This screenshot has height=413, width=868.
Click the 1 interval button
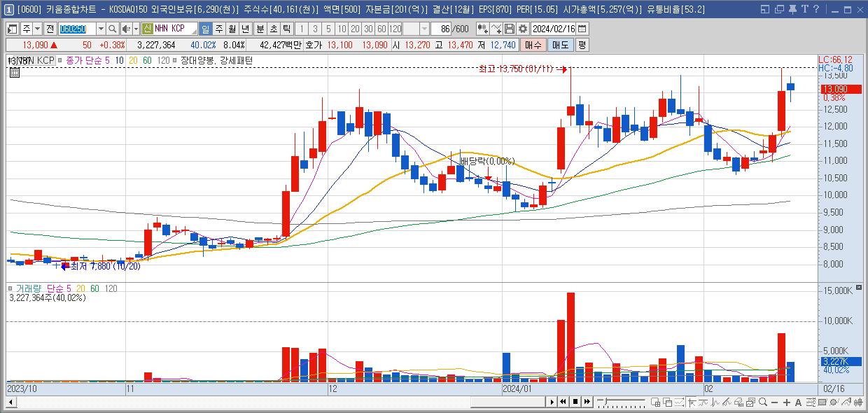(302, 29)
